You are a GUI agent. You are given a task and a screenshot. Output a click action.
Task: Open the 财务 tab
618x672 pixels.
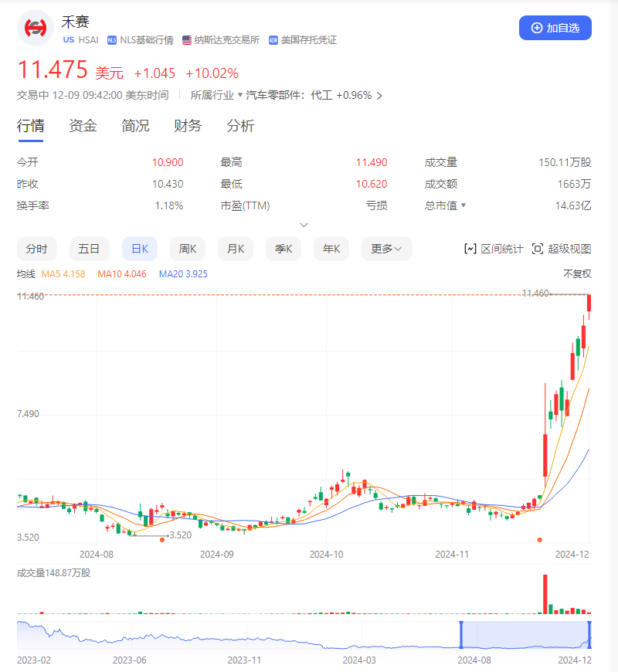click(188, 126)
